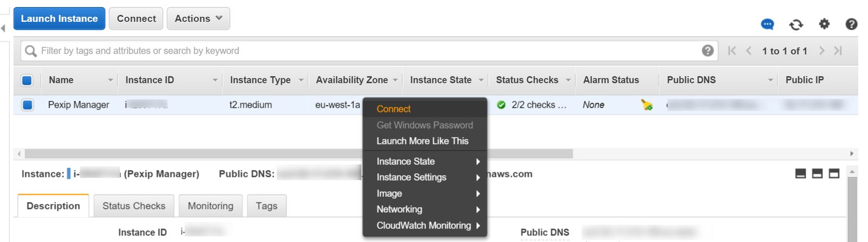The width and height of the screenshot is (868, 242).
Task: Click the Connect button in toolbar
Action: click(136, 18)
